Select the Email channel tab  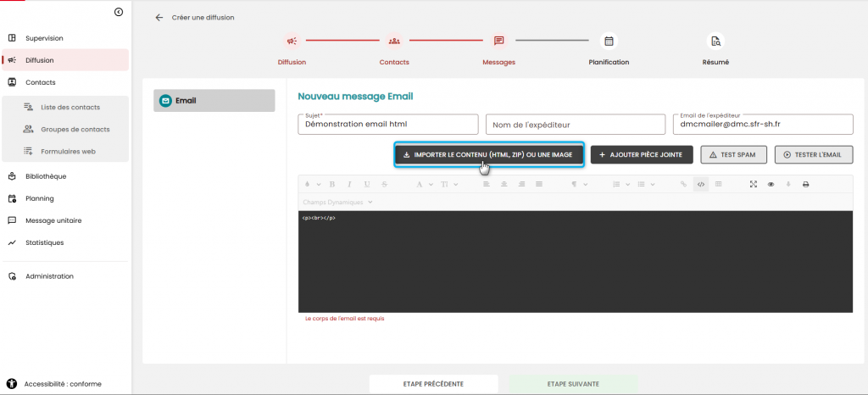point(214,101)
